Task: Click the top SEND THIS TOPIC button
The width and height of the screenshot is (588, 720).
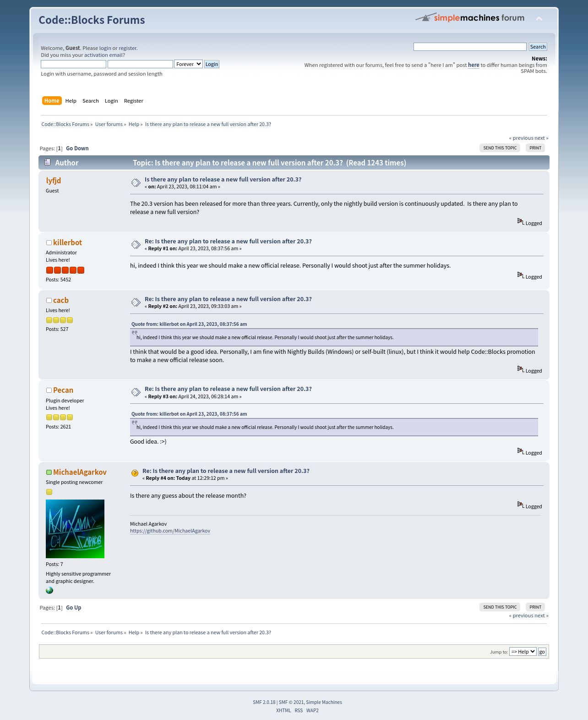Action: click(500, 148)
